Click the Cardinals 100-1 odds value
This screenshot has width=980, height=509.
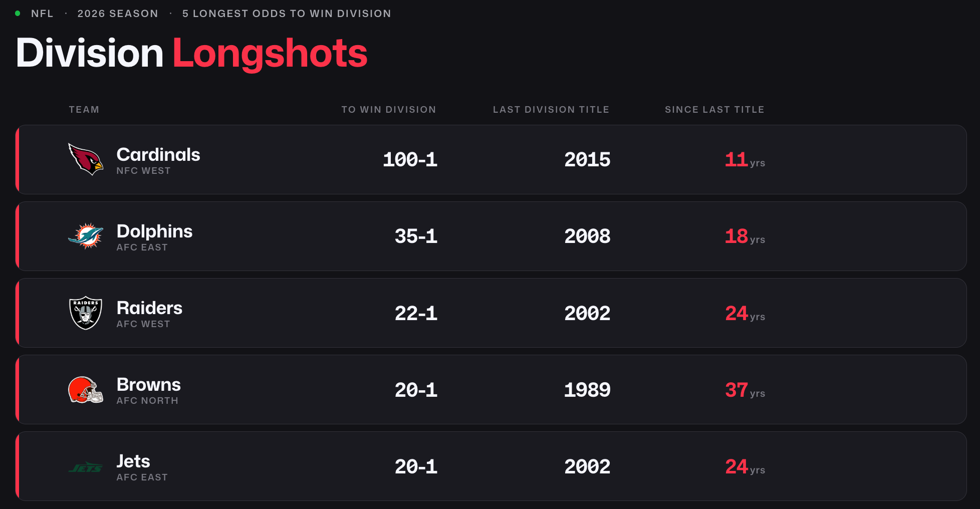coord(410,160)
